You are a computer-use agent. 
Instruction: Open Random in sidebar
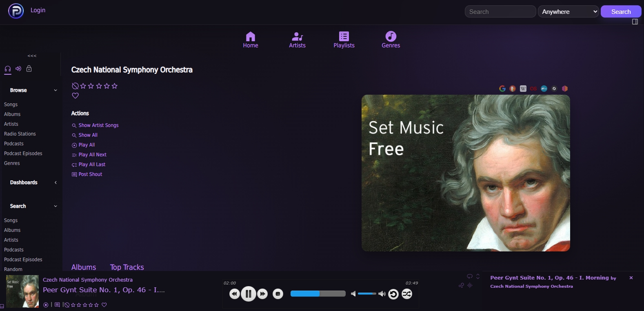pos(13,269)
